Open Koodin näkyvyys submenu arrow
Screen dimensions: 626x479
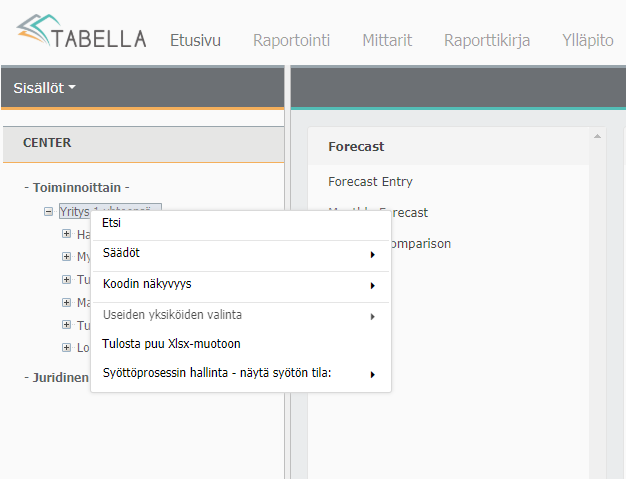coord(372,285)
